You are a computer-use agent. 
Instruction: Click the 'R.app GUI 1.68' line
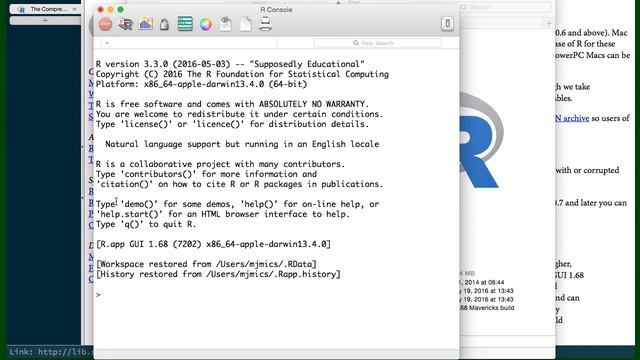[x=213, y=244]
